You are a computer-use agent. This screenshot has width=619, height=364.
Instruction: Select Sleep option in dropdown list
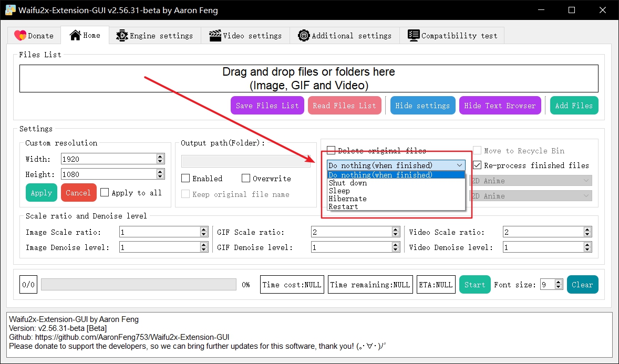(396, 191)
